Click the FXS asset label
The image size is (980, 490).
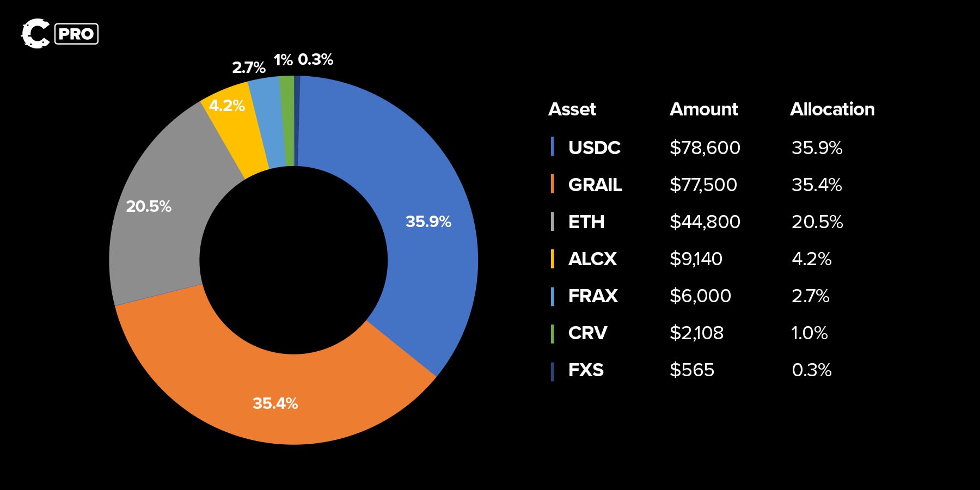[586, 370]
